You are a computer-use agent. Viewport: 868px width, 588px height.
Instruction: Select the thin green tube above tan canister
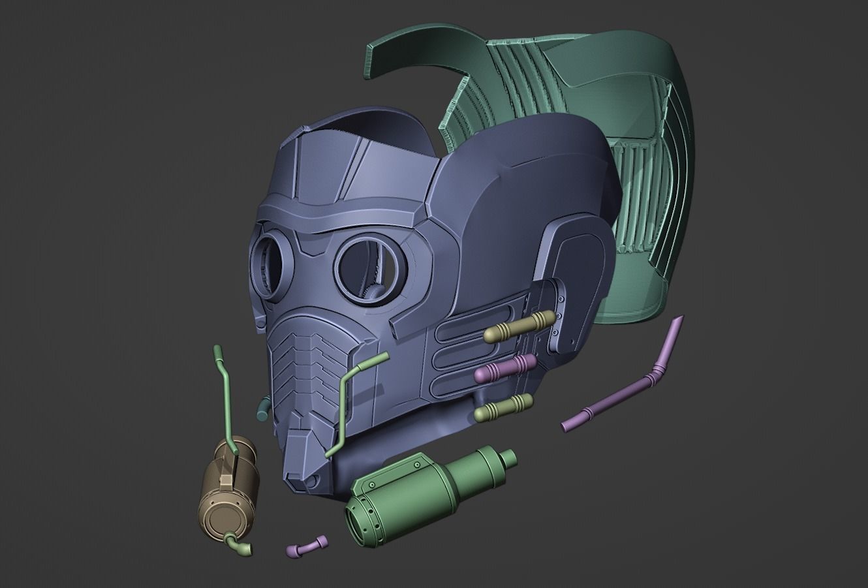226,398
